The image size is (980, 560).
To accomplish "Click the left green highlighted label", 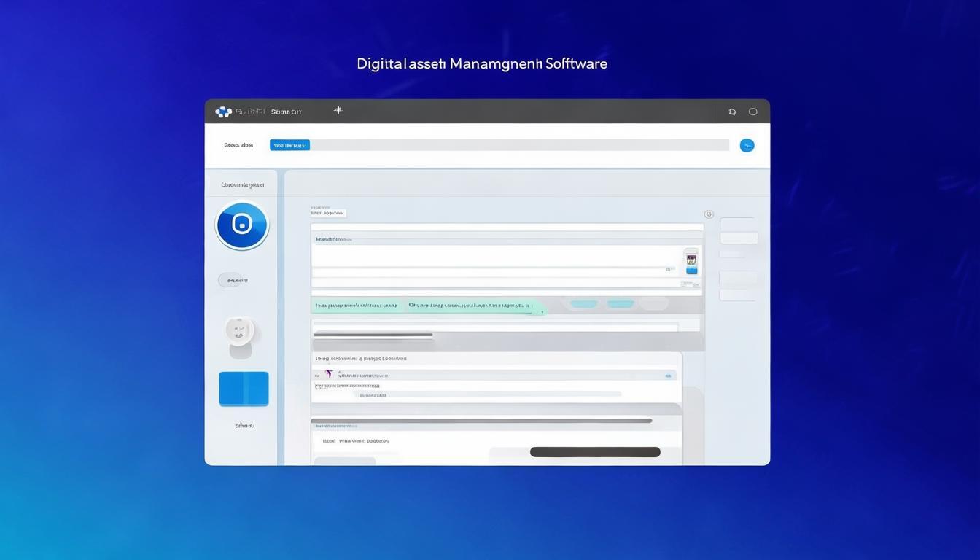I will coord(356,306).
